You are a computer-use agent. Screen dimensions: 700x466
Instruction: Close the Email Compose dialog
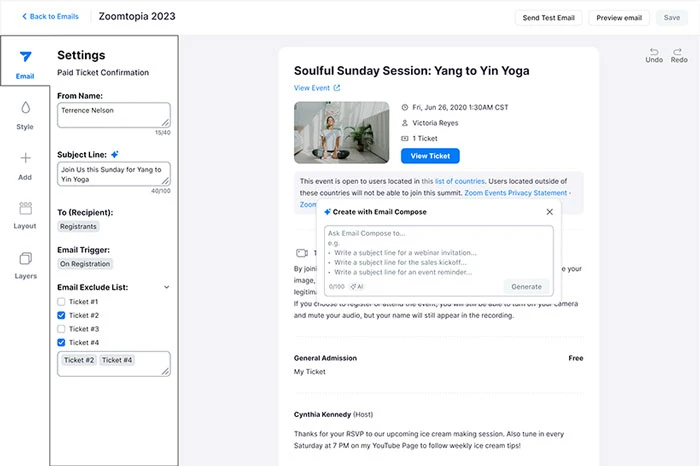click(549, 212)
